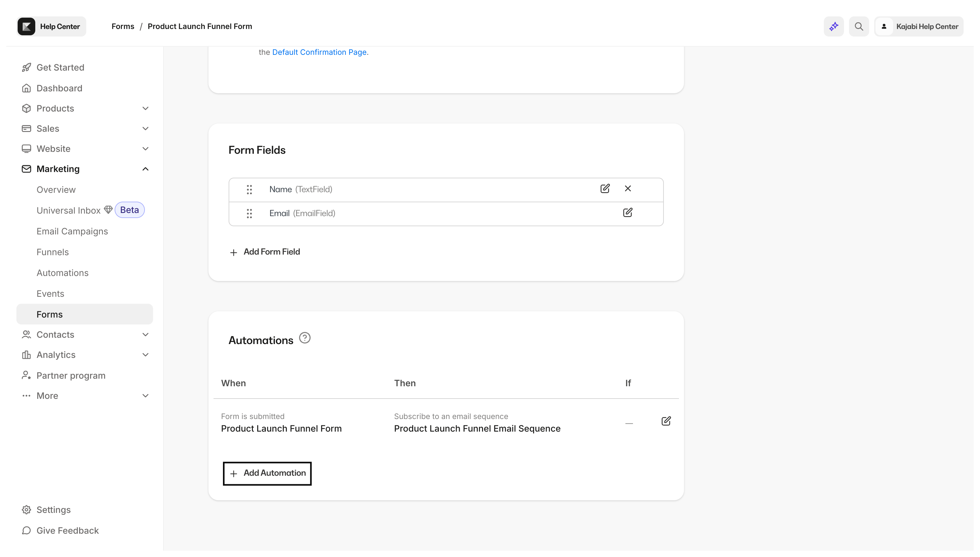Collapse the Marketing section
The width and height of the screenshot is (980, 557).
click(145, 169)
